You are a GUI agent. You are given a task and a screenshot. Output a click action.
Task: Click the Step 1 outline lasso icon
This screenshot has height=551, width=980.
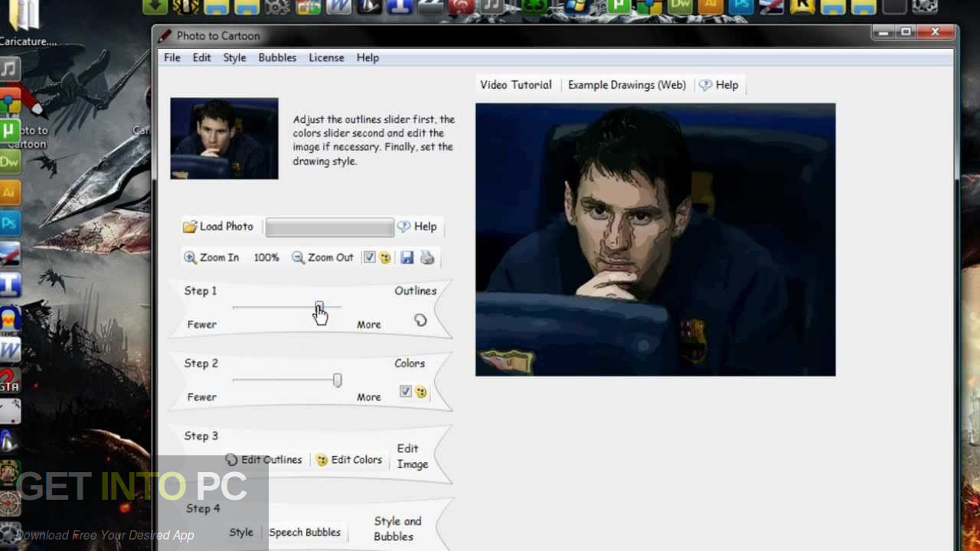pos(420,320)
